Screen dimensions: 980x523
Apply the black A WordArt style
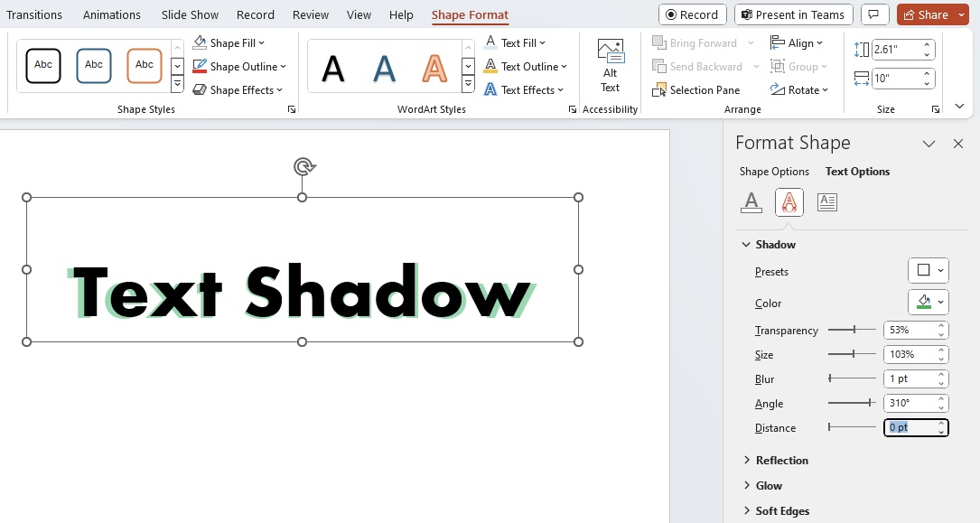[x=333, y=68]
